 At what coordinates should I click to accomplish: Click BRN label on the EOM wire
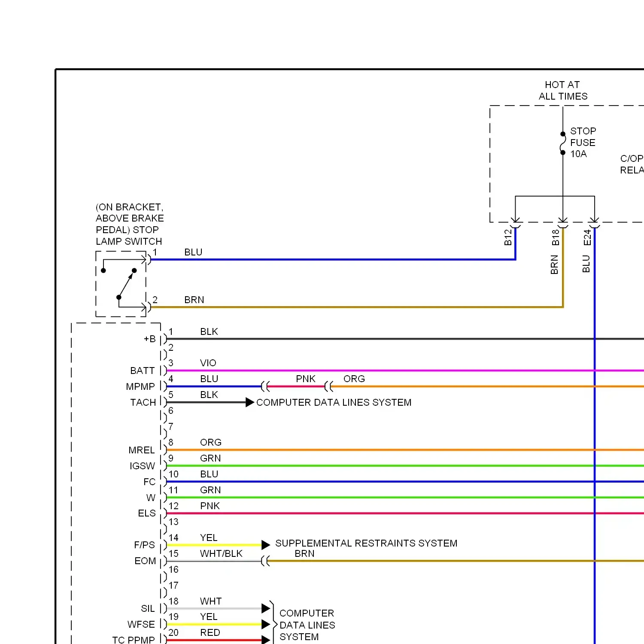click(304, 553)
